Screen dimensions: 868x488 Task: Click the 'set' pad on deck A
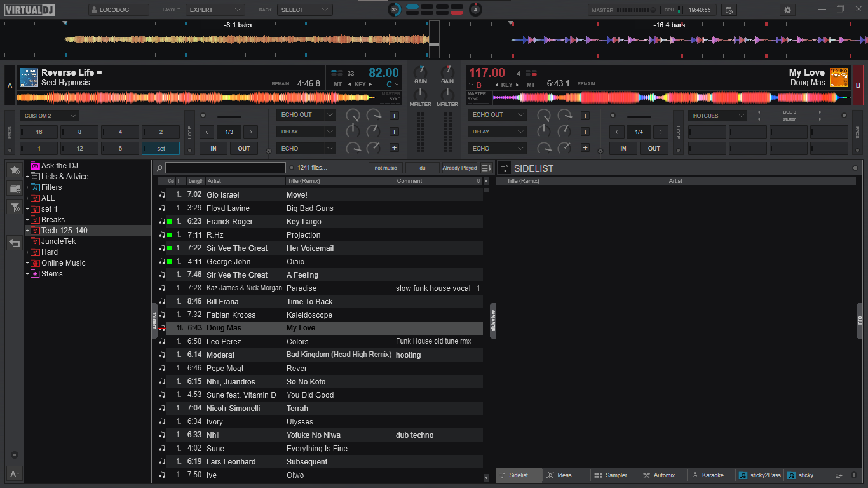161,148
